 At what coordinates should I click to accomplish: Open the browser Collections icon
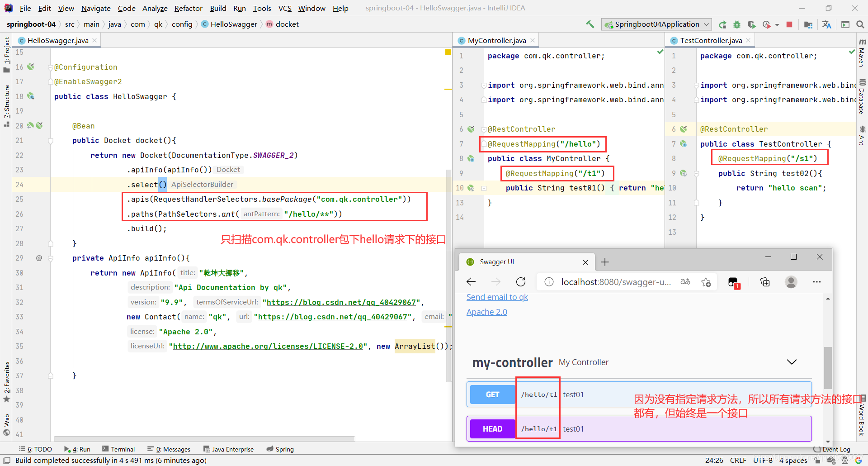click(765, 282)
